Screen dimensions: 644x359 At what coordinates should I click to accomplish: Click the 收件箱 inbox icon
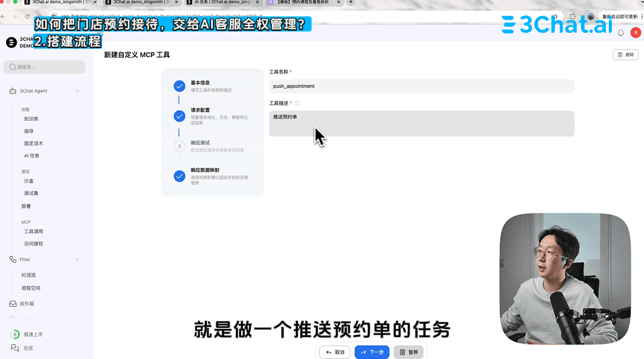point(13,304)
